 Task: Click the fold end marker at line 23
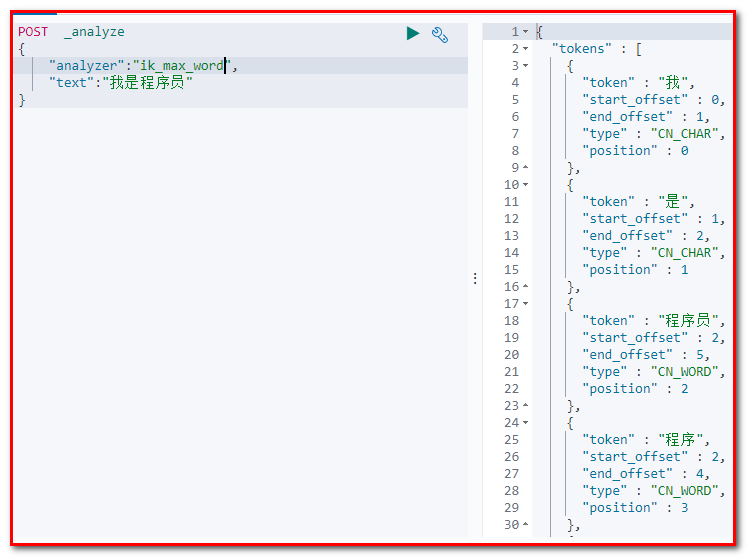526,406
